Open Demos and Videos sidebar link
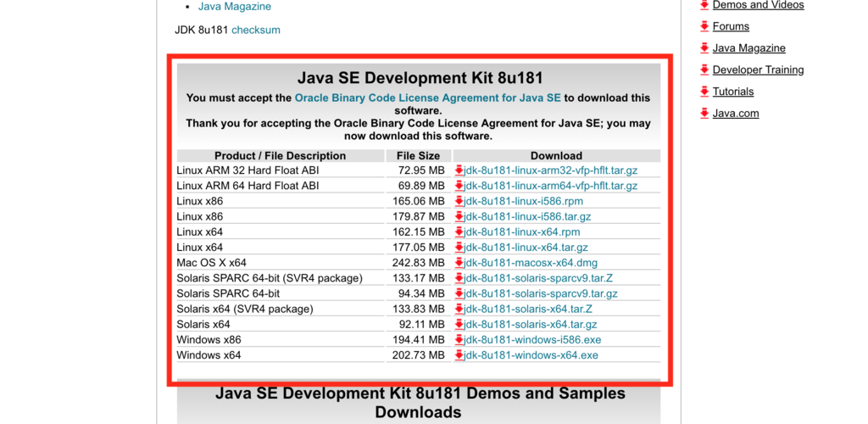The height and width of the screenshot is (424, 868). tap(759, 5)
